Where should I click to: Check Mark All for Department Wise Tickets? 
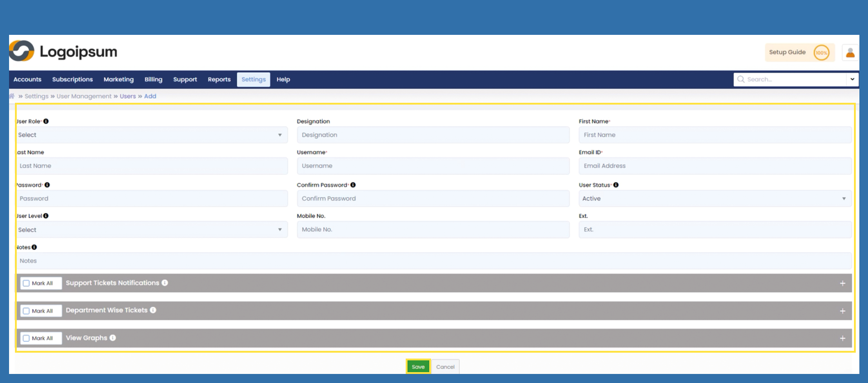(x=26, y=311)
